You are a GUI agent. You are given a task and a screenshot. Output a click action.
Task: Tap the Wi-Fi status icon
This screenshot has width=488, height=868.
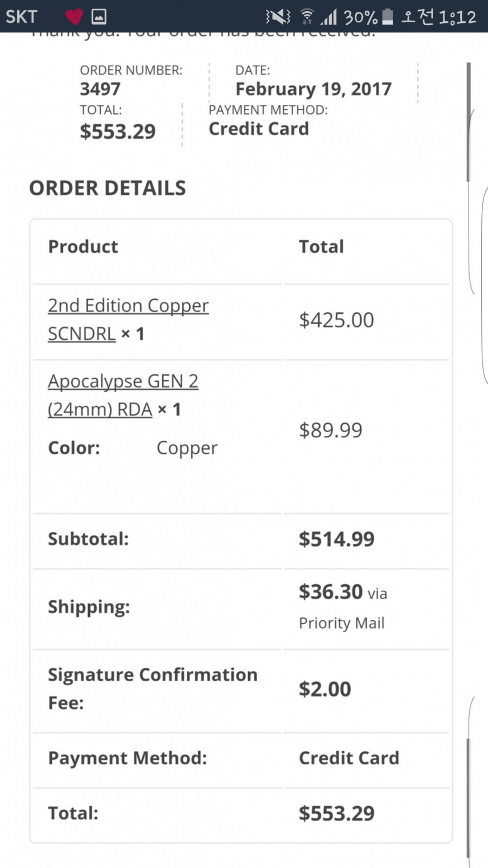[x=307, y=17]
